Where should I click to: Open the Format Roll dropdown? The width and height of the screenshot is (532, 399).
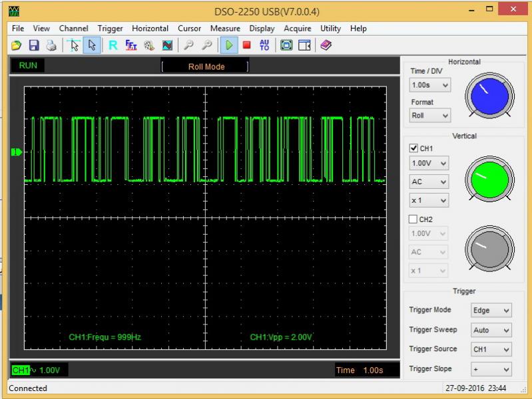click(430, 115)
